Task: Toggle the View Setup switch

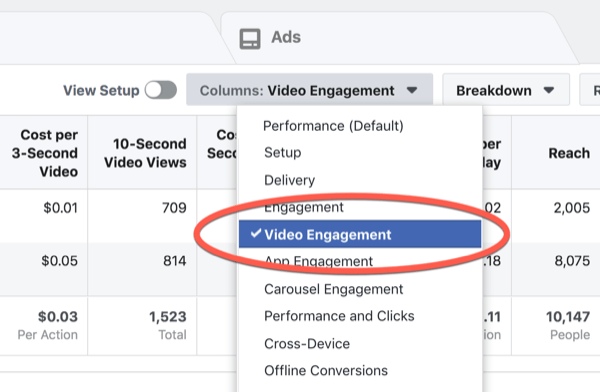Action: pyautogui.click(x=161, y=90)
